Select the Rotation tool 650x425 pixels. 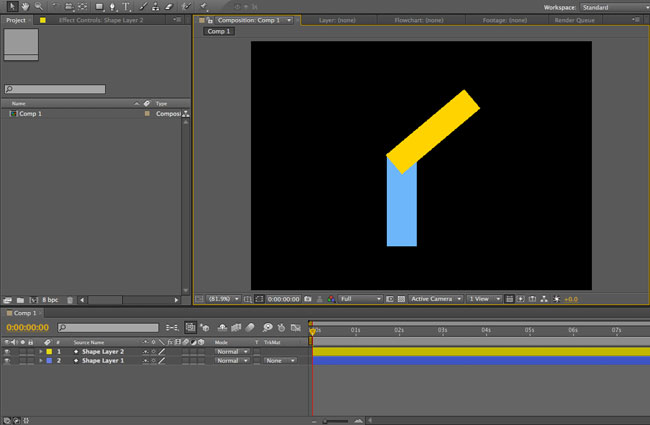(x=55, y=6)
